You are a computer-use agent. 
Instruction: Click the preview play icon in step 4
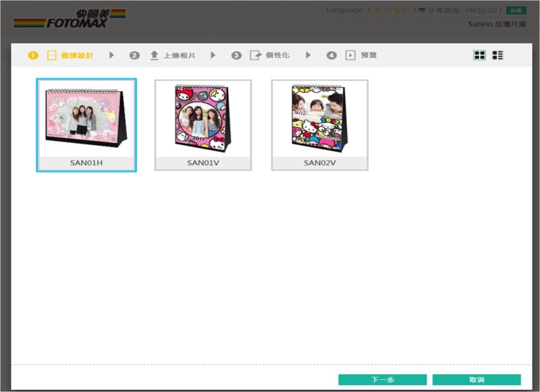(x=350, y=55)
